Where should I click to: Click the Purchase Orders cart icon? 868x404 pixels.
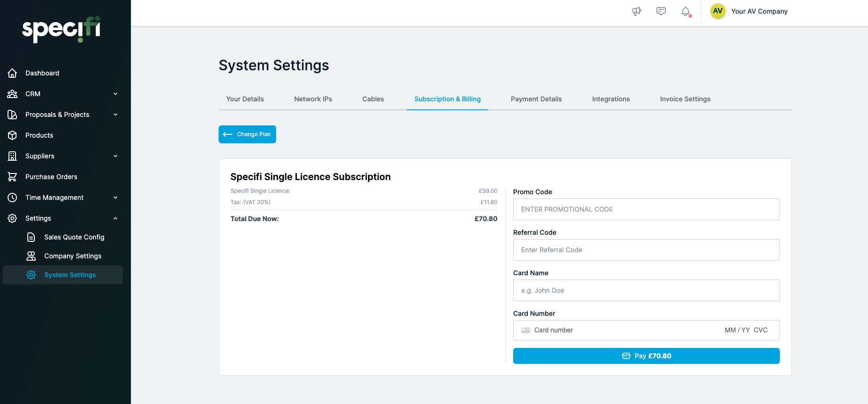pyautogui.click(x=13, y=177)
